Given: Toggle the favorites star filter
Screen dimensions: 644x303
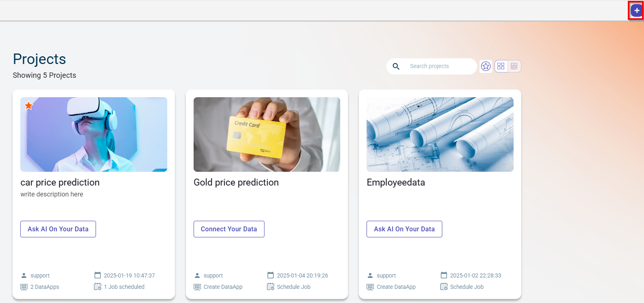Looking at the screenshot, I should [486, 66].
